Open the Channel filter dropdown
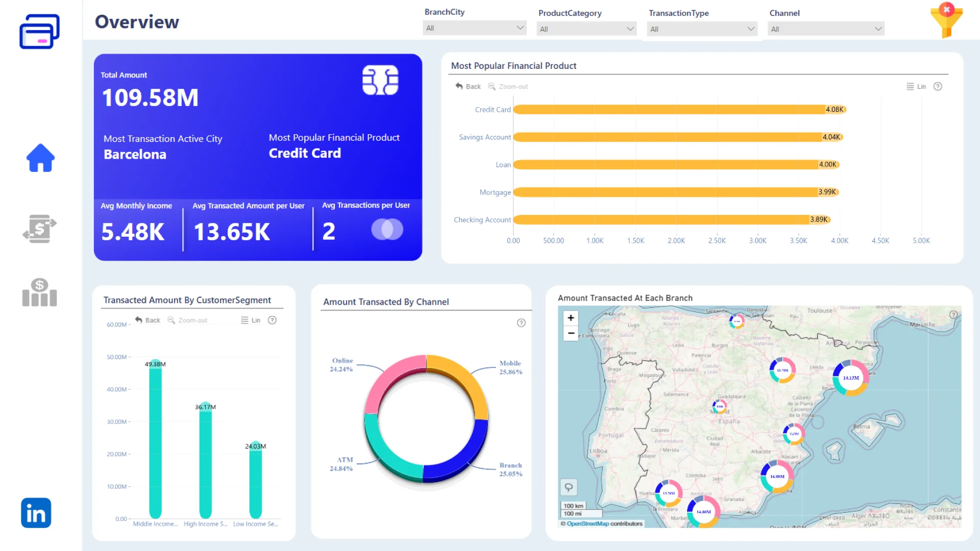 [826, 29]
